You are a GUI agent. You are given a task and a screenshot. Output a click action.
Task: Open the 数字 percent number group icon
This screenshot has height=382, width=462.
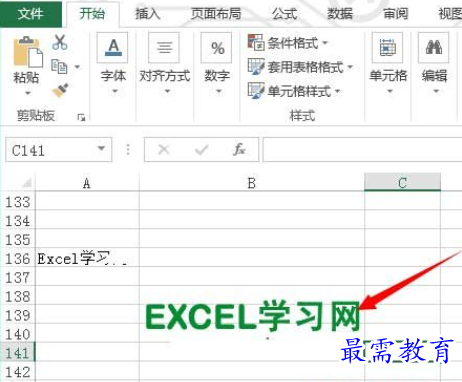point(216,48)
